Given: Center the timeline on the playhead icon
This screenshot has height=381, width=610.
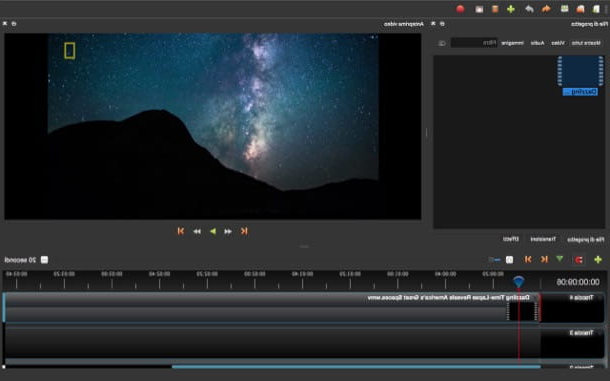Looking at the screenshot, I should [509, 260].
